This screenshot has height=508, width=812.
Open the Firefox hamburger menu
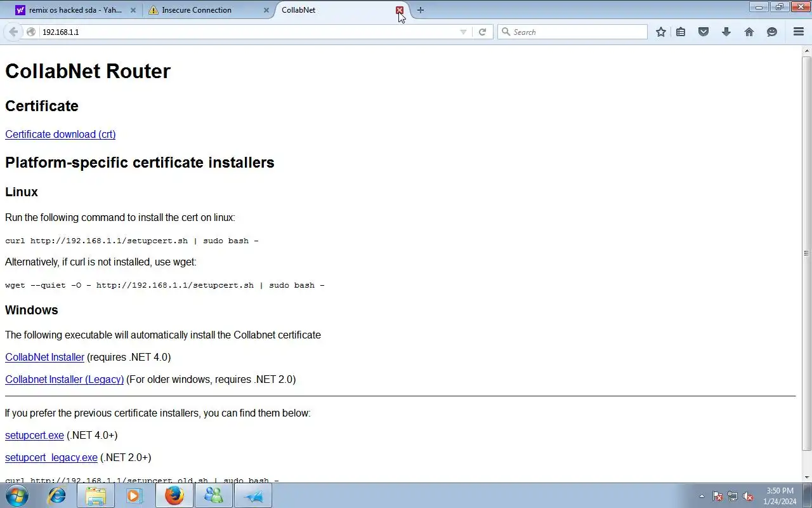799,32
